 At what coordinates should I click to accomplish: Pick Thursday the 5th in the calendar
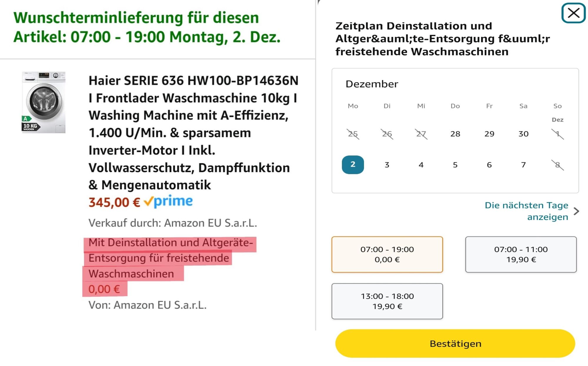coord(455,165)
